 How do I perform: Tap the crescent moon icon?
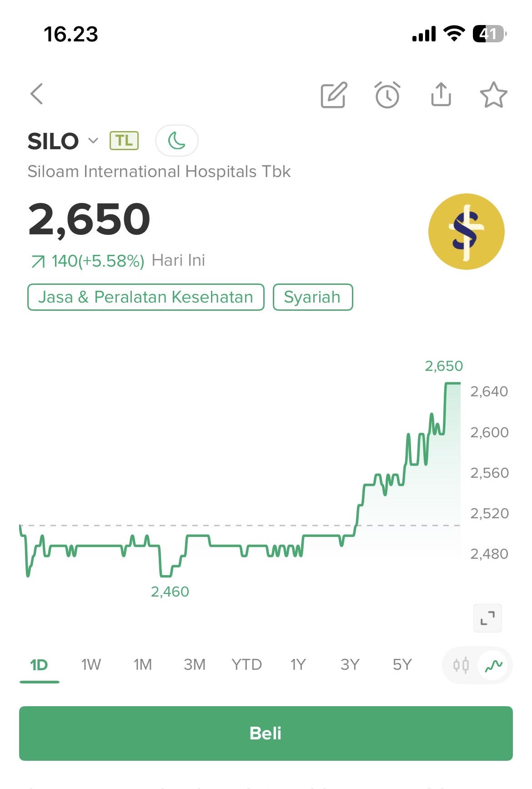176,141
